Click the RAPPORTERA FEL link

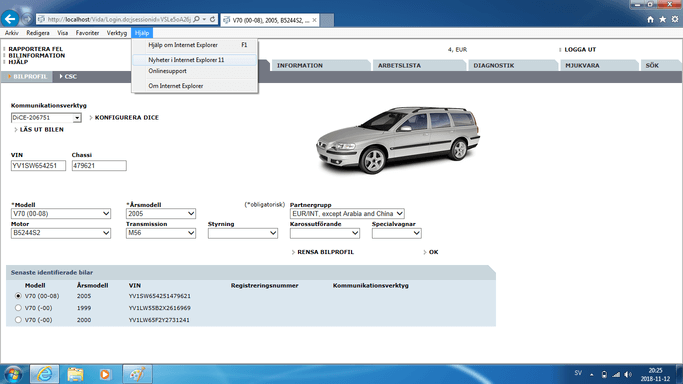(36, 49)
